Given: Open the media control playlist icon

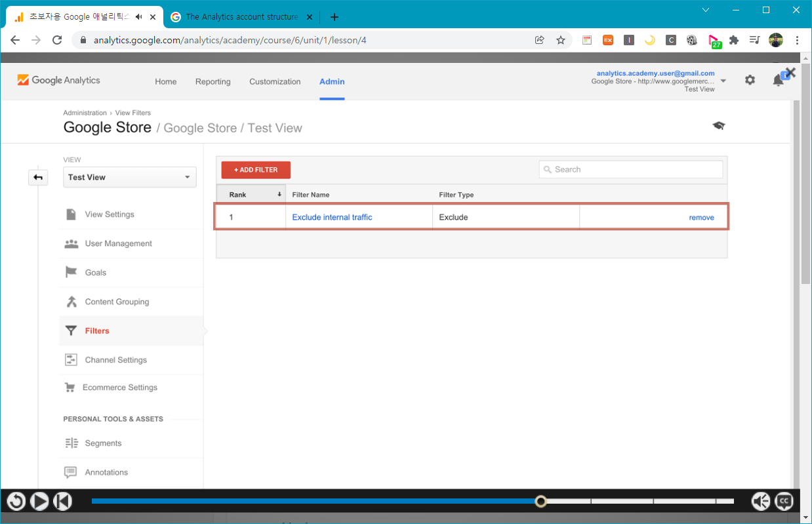Looking at the screenshot, I should point(755,40).
